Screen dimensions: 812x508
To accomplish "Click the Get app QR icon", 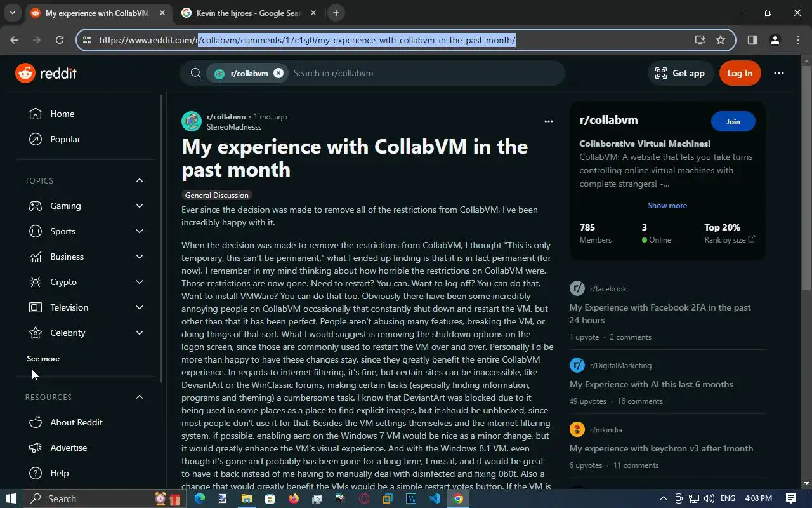I will [661, 73].
